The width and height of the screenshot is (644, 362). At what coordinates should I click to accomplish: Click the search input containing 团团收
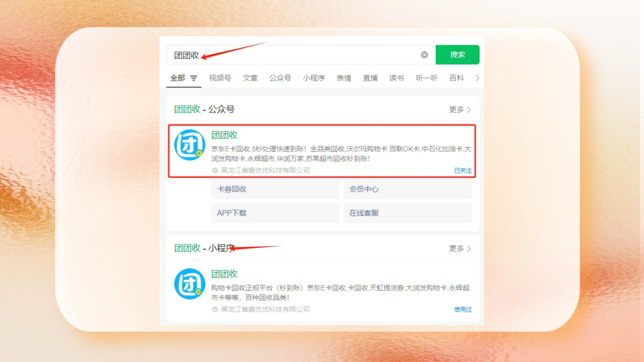301,55
